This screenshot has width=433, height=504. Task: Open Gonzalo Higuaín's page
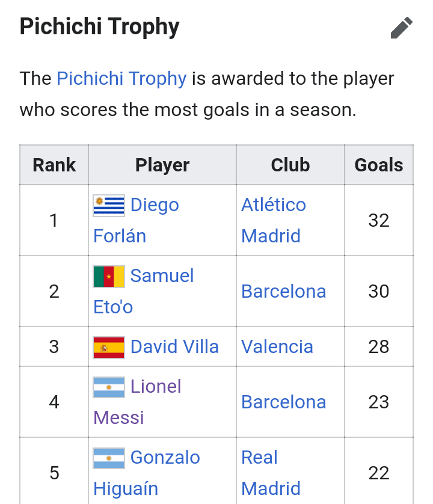click(147, 473)
